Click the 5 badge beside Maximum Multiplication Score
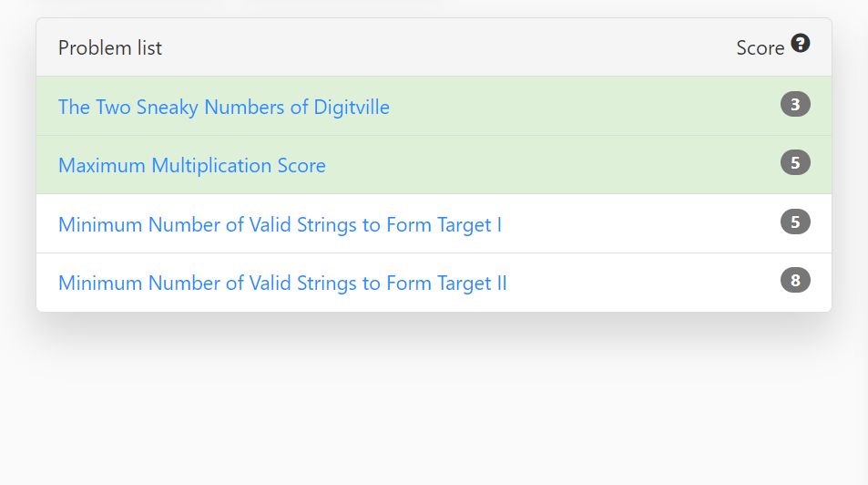This screenshot has width=868, height=485. pyautogui.click(x=795, y=162)
